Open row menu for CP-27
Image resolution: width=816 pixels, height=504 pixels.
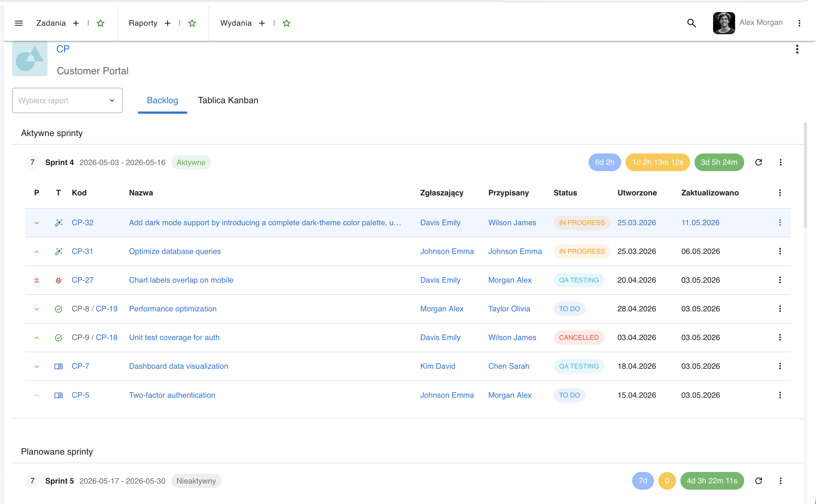(780, 280)
